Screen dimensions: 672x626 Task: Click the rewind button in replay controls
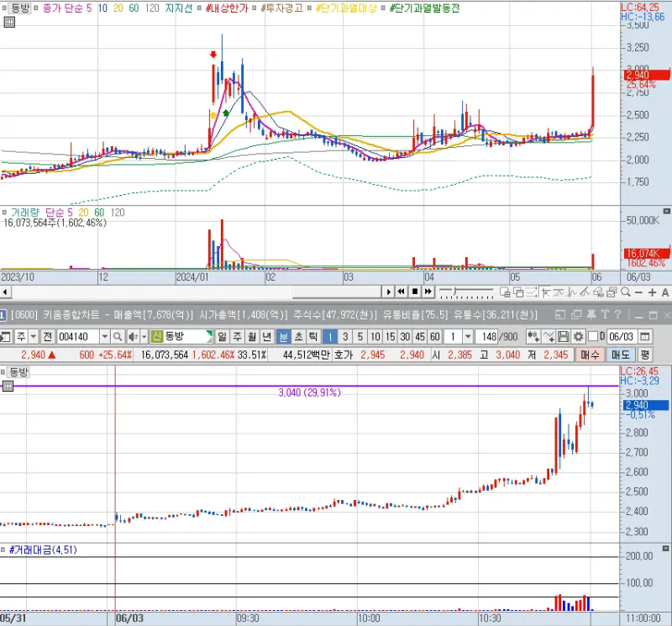(402, 292)
